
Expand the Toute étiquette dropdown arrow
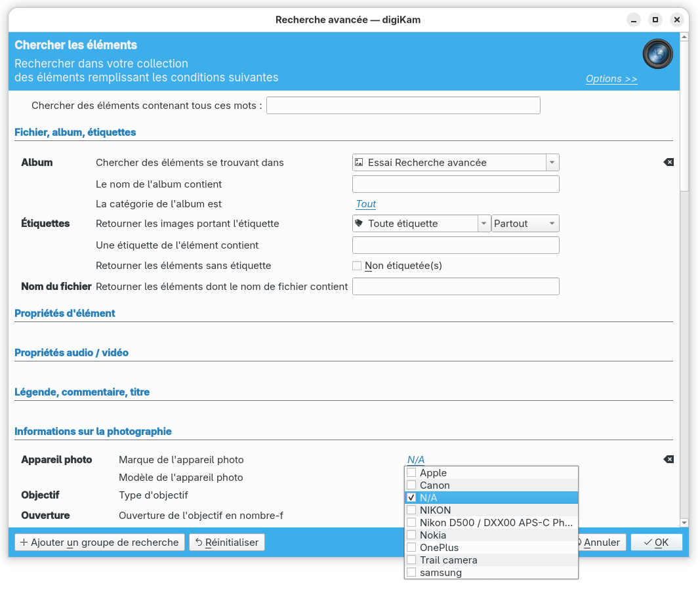[484, 224]
